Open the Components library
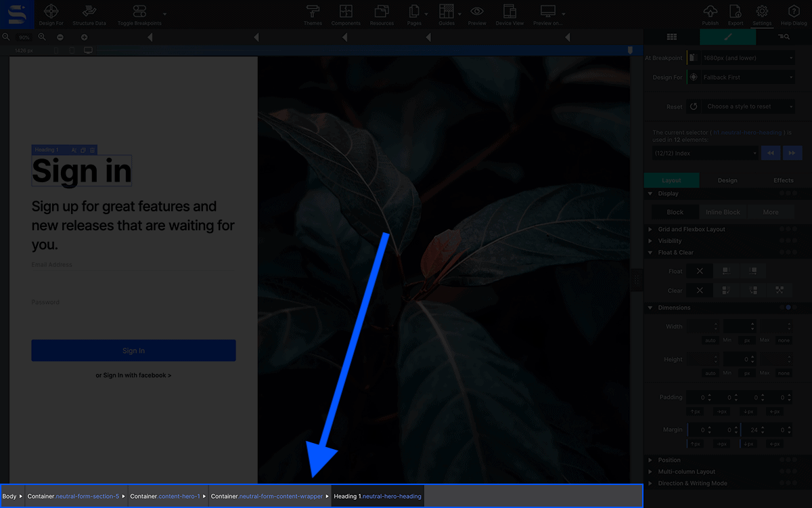 pos(346,12)
